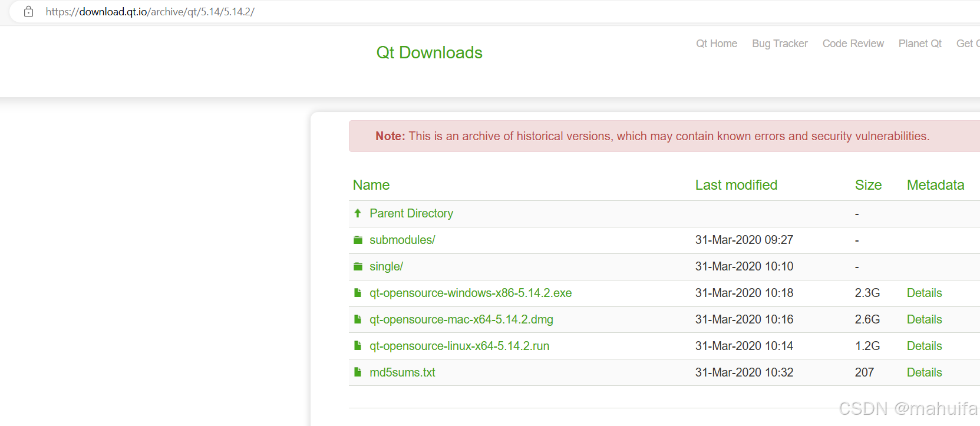Download qt-opensource-mac-x64-5.14.2.dmg
The height and width of the screenshot is (426, 980).
[461, 319]
